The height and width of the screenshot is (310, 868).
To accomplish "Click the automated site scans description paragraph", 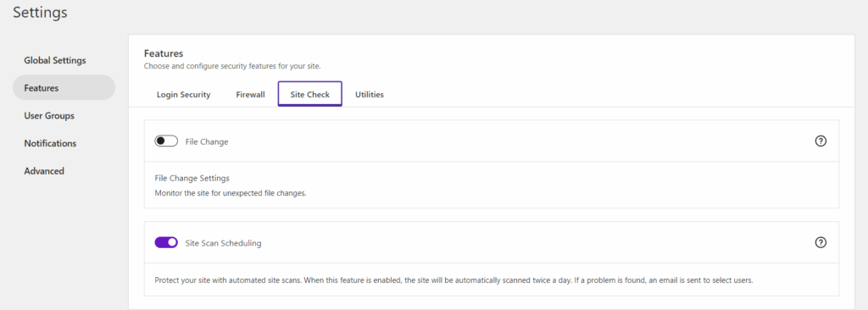I will [454, 280].
